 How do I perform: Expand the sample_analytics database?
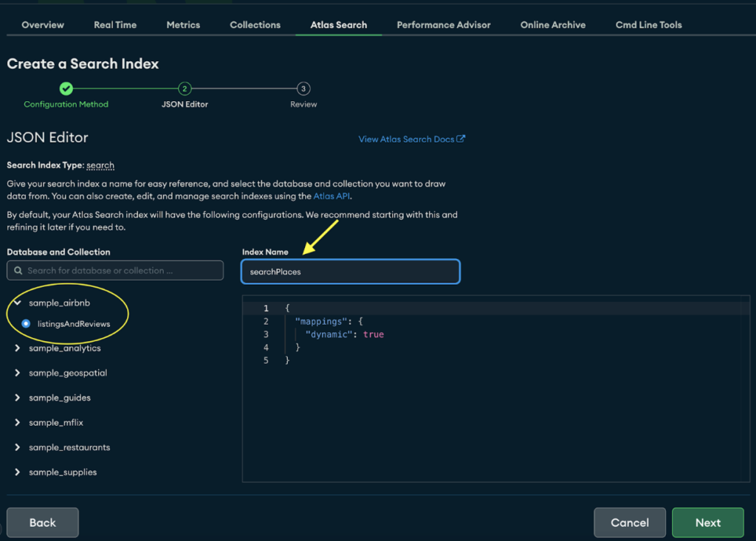pyautogui.click(x=17, y=348)
